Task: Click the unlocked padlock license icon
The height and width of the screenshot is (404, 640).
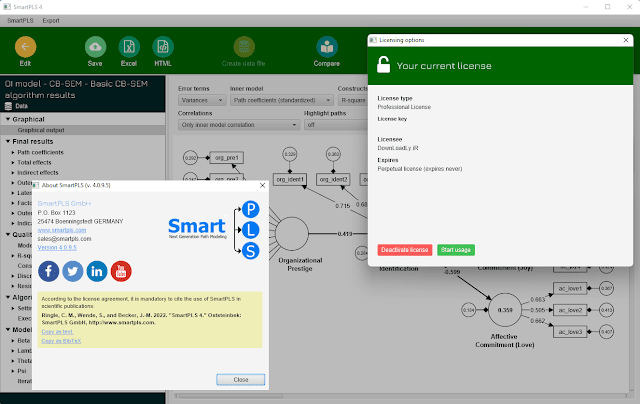Action: 383,65
